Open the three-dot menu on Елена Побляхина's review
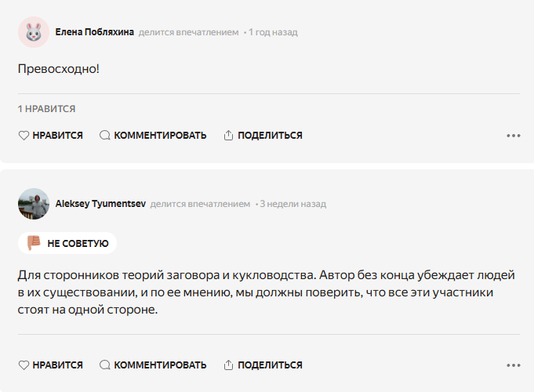 pos(514,136)
